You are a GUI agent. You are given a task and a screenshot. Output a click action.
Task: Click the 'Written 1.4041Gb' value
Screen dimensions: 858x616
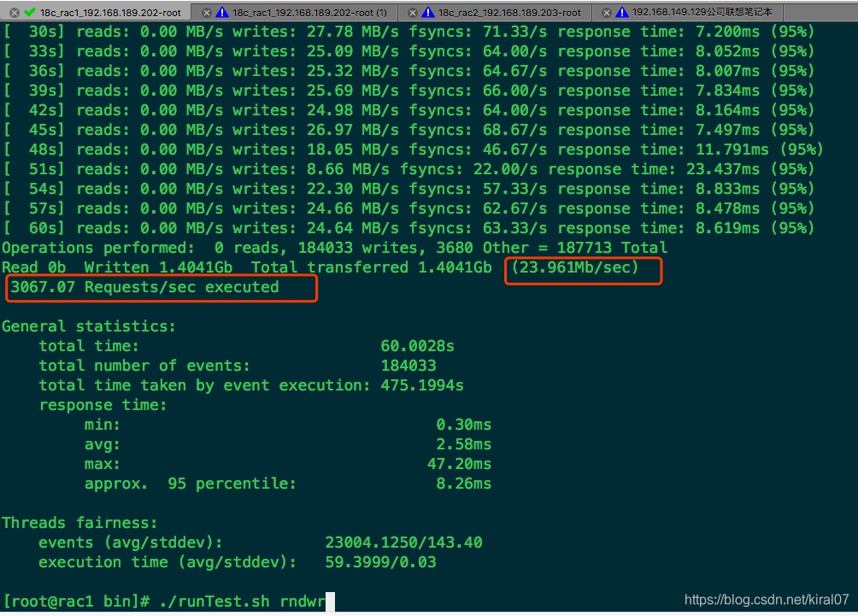(x=158, y=267)
